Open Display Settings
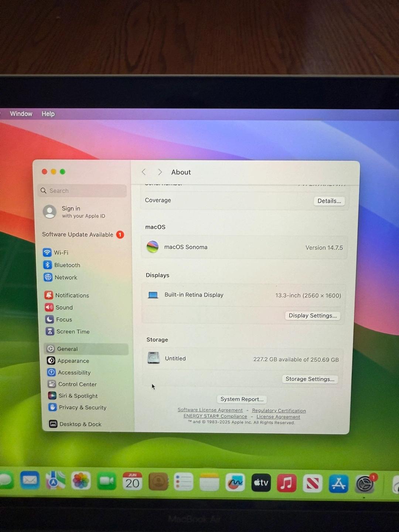The height and width of the screenshot is (532, 399). click(x=313, y=316)
